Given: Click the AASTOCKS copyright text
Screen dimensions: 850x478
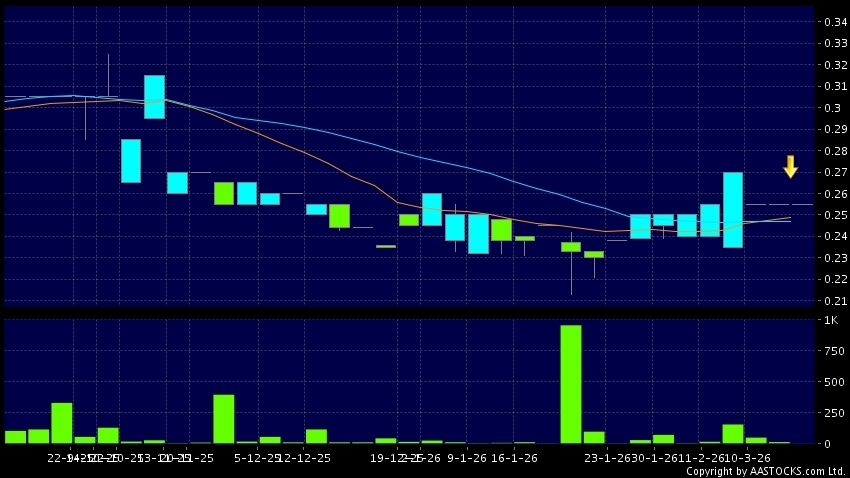Looking at the screenshot, I should [766, 471].
